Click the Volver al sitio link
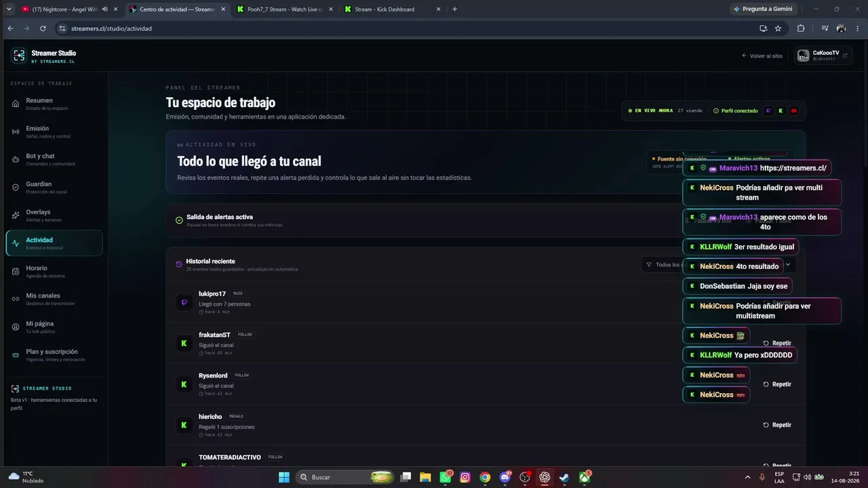Screen dimensions: 868x488 click(x=762, y=56)
